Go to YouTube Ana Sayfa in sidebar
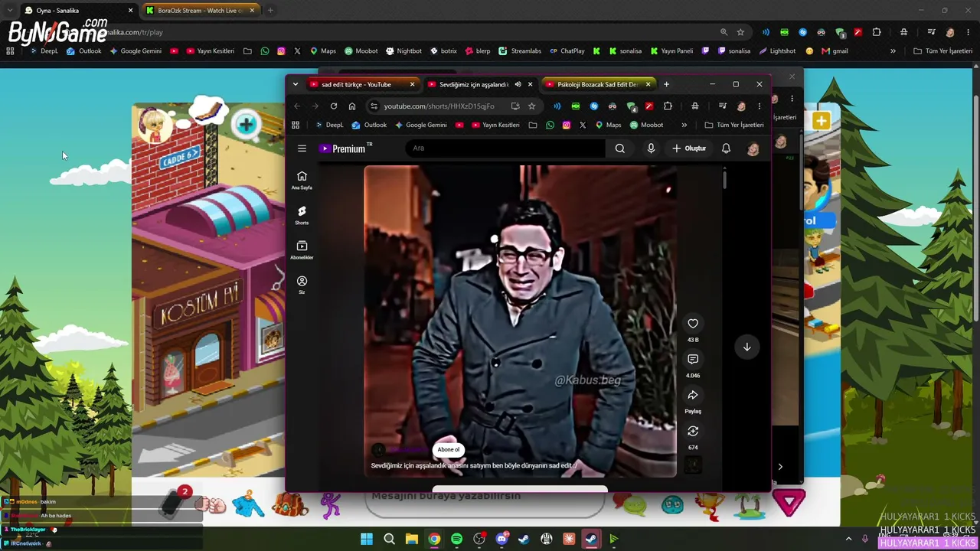This screenshot has height=551, width=980. [302, 180]
